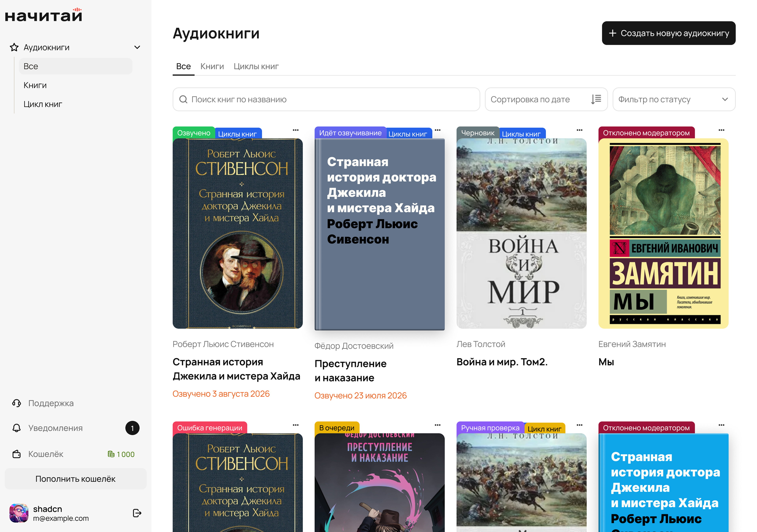The height and width of the screenshot is (532, 757).
Task: Click the search magnifier icon
Action: pyautogui.click(x=183, y=99)
